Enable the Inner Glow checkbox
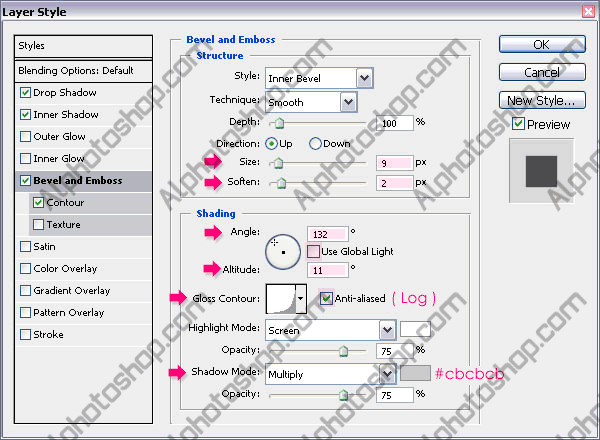600x440 pixels. 25,158
